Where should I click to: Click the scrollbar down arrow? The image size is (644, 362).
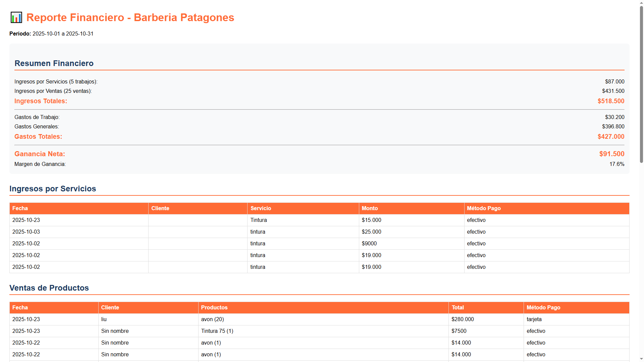[x=641, y=359]
